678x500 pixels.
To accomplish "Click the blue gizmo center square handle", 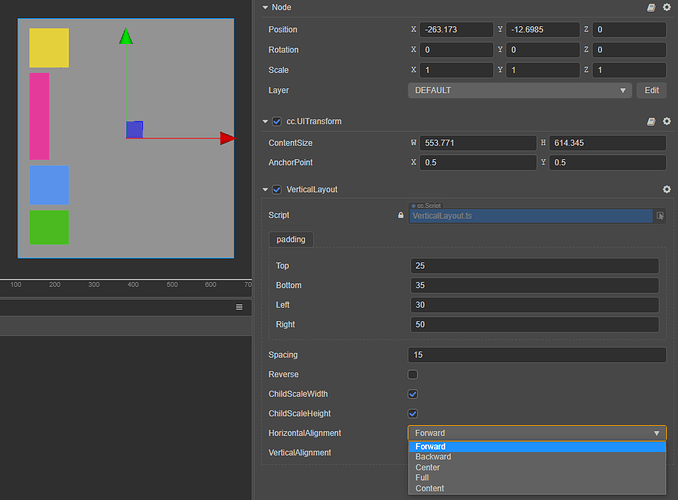I will pyautogui.click(x=134, y=129).
